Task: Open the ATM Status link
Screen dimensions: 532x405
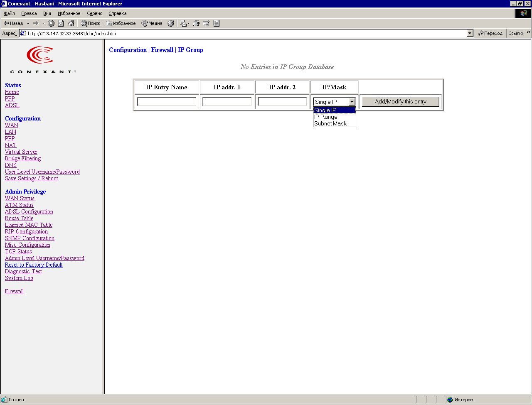Action: click(19, 205)
